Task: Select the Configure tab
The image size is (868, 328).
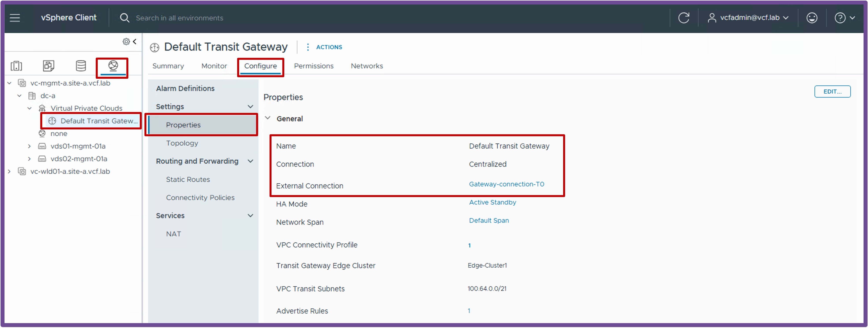Action: pyautogui.click(x=261, y=66)
